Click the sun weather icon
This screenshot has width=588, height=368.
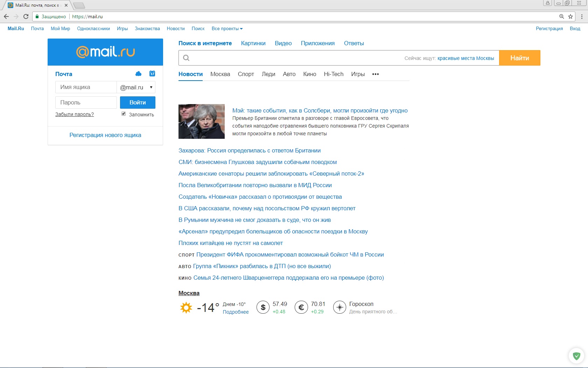click(x=186, y=308)
